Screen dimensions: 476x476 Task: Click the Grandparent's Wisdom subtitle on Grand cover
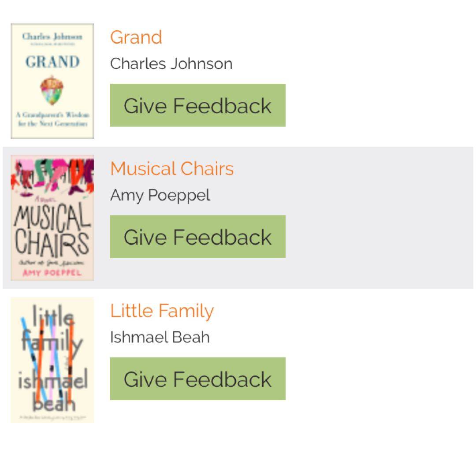tap(52, 119)
